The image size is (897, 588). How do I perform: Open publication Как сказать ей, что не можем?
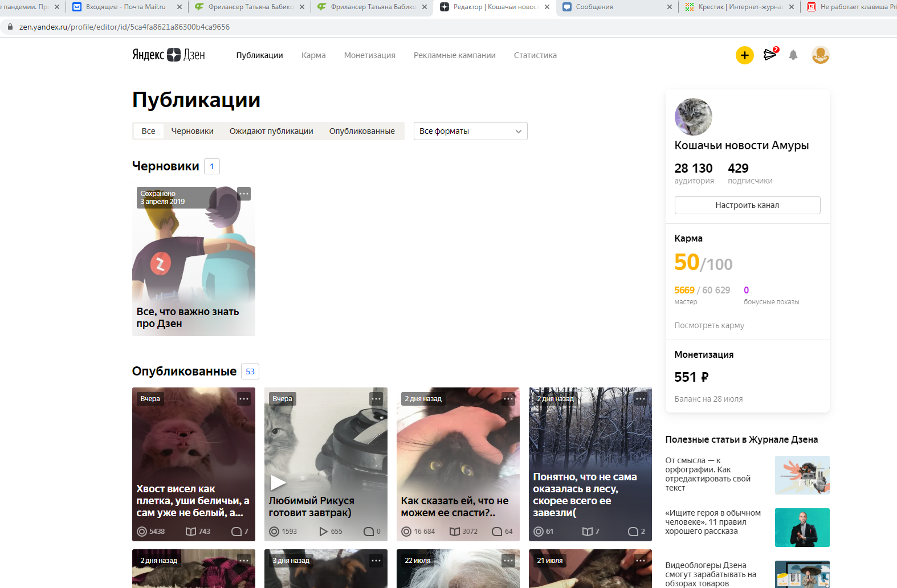click(x=458, y=463)
